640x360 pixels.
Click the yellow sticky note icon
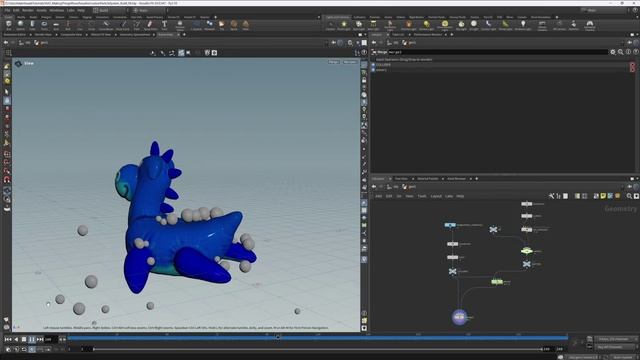point(603,196)
